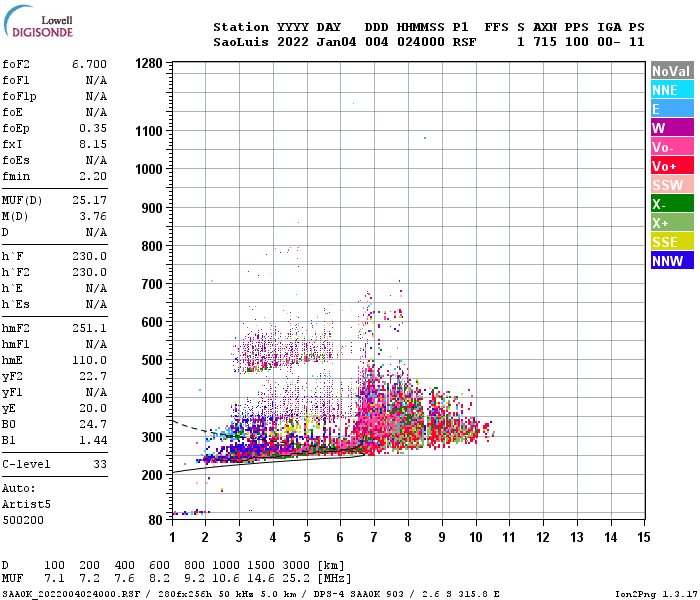Click the h`Es N/A value
This screenshot has height=600, width=700.
[96, 304]
